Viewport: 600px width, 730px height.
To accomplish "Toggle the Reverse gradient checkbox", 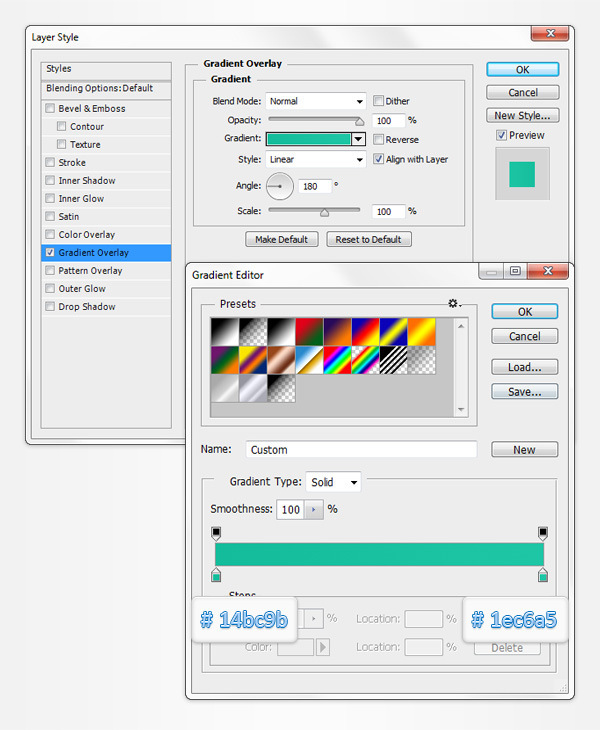I will pyautogui.click(x=379, y=140).
